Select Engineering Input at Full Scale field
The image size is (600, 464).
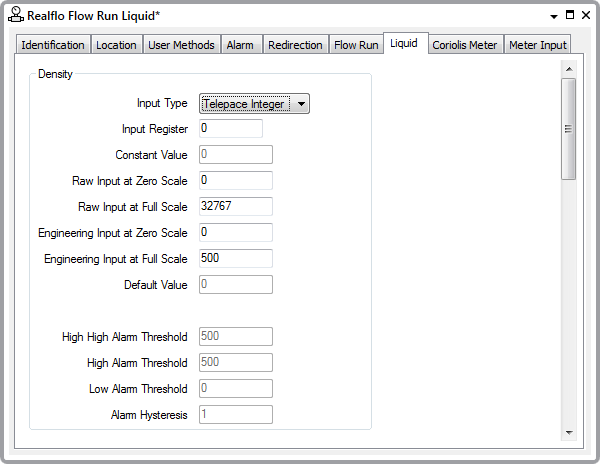pos(236,259)
